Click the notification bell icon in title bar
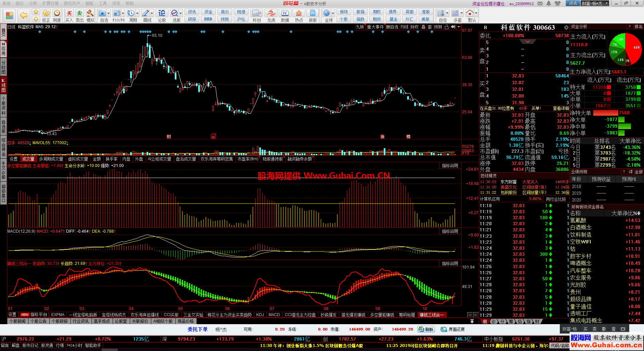The width and height of the screenshot is (644, 351). 549,3
